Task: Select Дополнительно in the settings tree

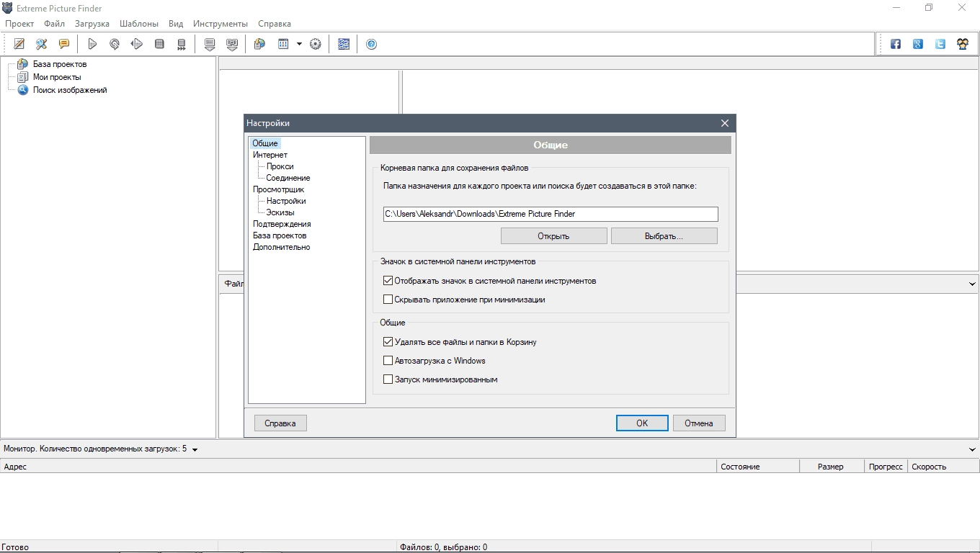Action: click(x=282, y=247)
